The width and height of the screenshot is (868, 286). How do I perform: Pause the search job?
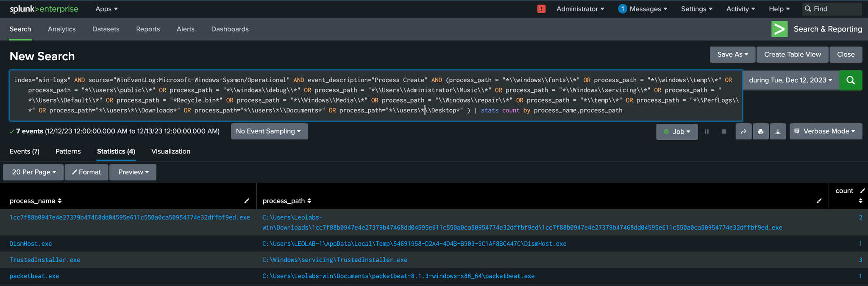point(707,132)
